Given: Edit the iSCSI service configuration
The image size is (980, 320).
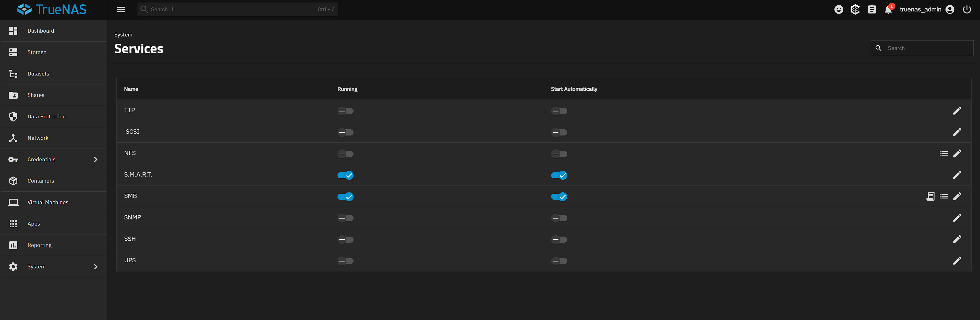Looking at the screenshot, I should pos(957,132).
